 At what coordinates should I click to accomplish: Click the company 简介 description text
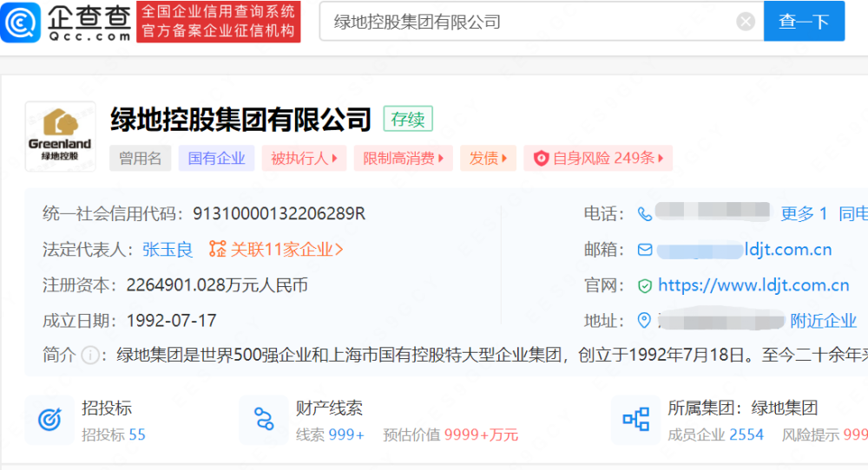(491, 355)
